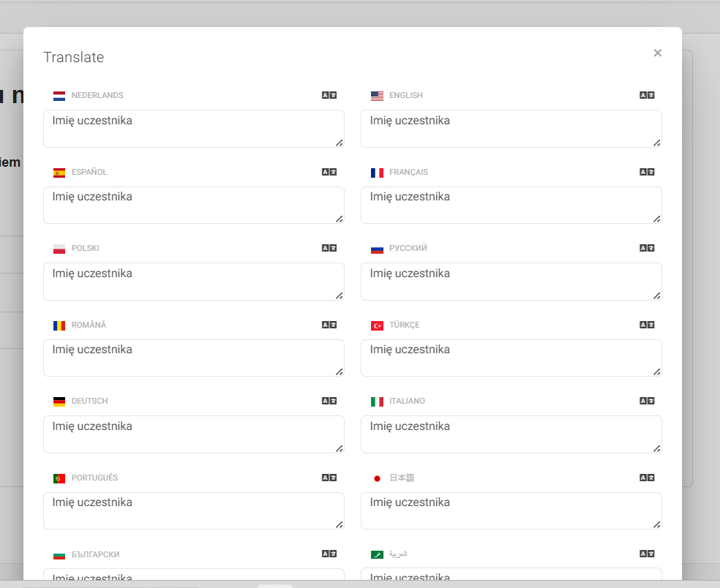Click the translate icon for Български
This screenshot has width=720, height=588.
[329, 554]
